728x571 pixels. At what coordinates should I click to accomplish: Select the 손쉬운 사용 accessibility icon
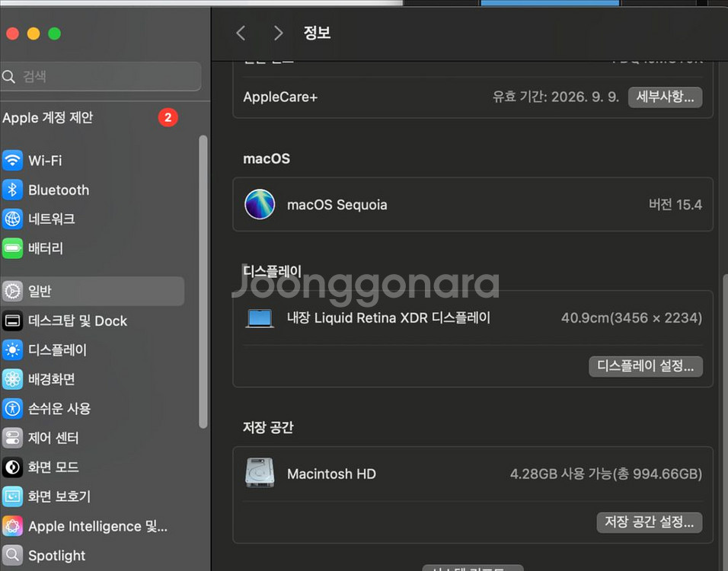coord(12,409)
